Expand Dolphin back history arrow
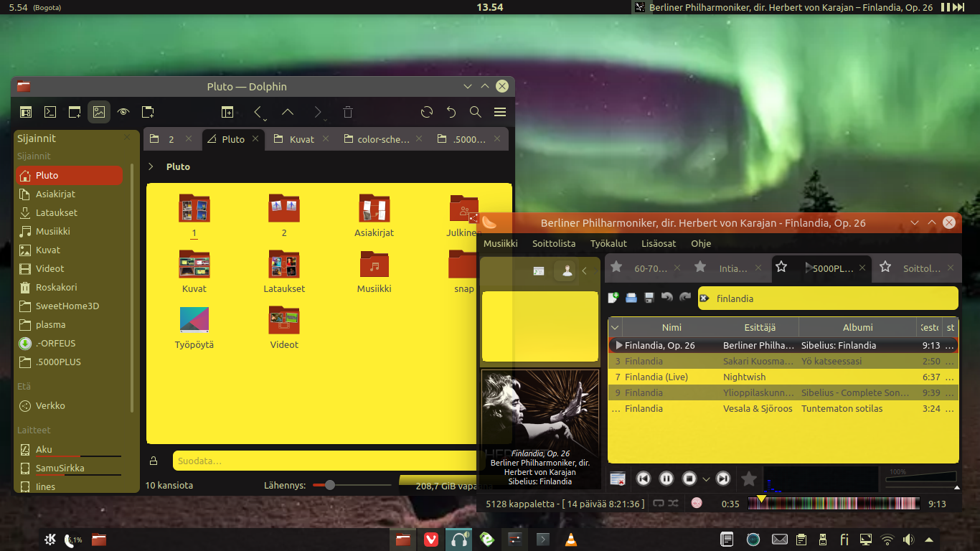This screenshot has height=551, width=980. [265, 119]
